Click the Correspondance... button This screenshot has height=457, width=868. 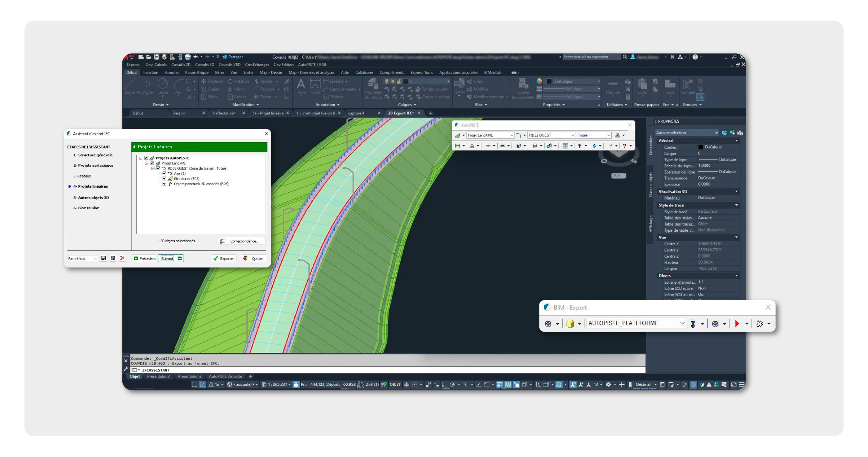pos(241,241)
